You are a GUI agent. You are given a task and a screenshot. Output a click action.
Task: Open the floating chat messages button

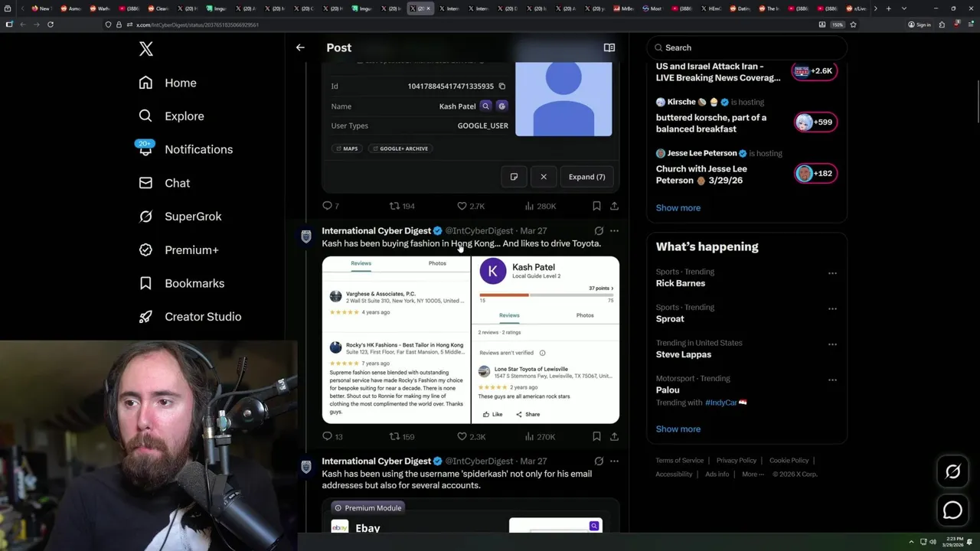[x=953, y=510]
